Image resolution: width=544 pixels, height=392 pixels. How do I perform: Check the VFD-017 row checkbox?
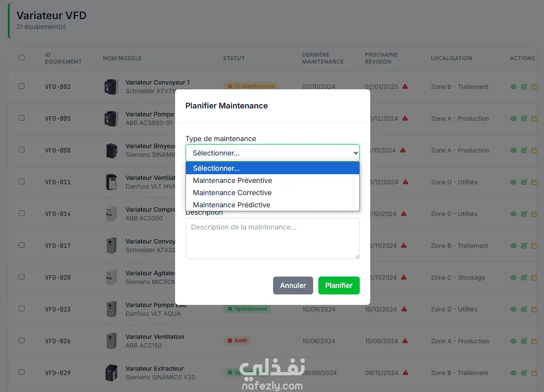pyautogui.click(x=21, y=245)
